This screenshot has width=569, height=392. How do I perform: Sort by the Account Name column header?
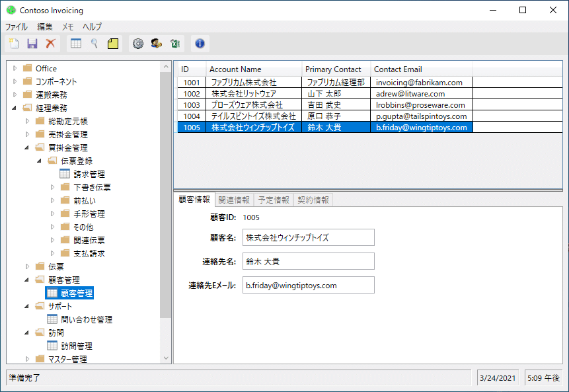click(x=254, y=69)
